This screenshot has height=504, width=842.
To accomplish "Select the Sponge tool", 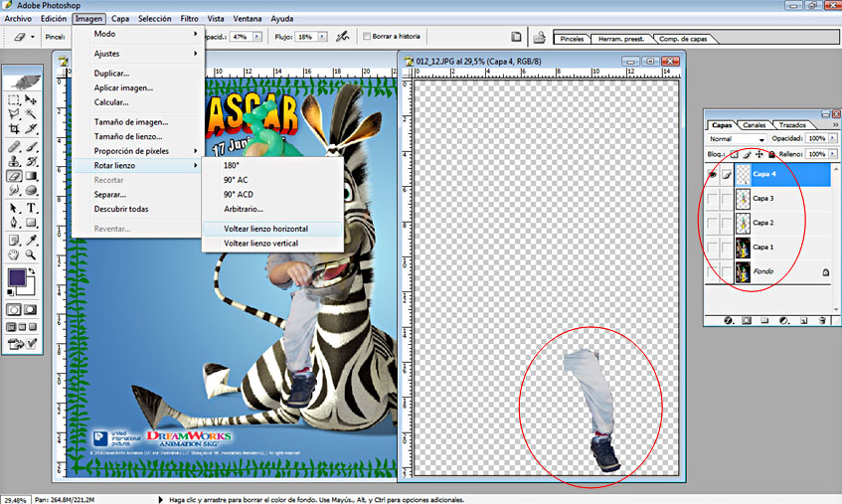I will coord(31,190).
